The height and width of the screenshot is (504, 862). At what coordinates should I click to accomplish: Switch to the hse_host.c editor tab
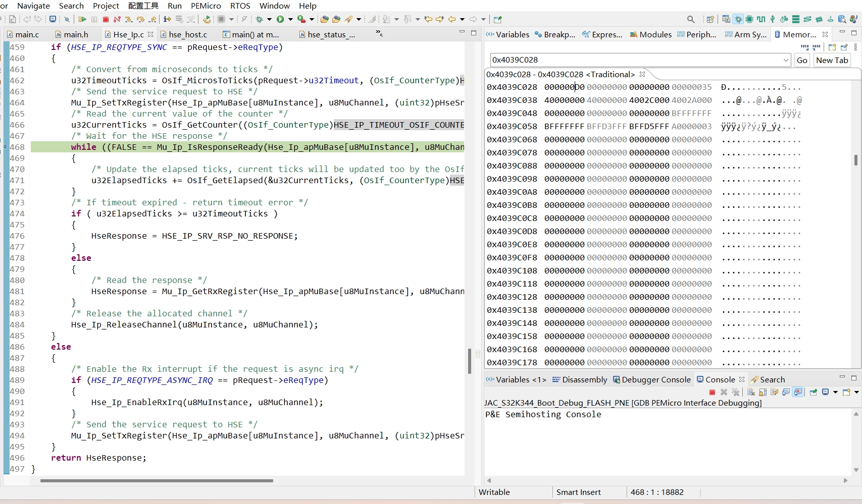183,34
